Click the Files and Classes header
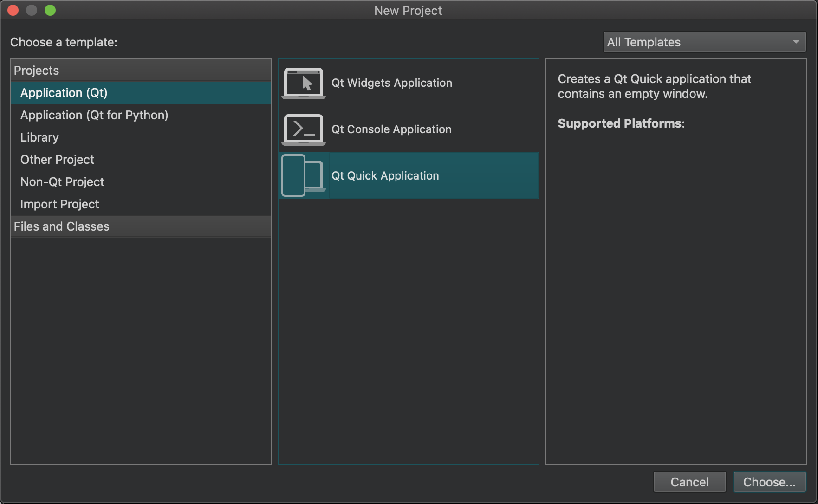Screen dimensions: 818x504 [141, 226]
